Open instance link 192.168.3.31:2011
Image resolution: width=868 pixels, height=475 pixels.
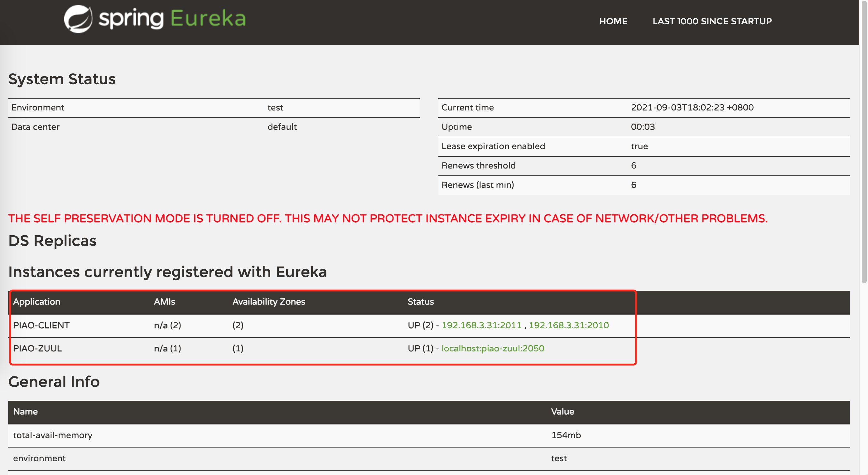pyautogui.click(x=481, y=325)
